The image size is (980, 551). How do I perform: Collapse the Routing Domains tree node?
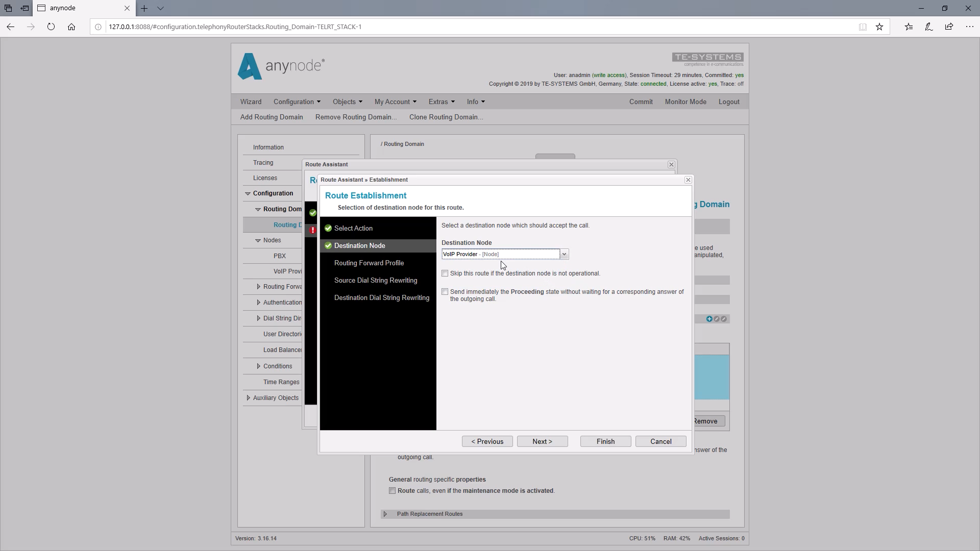[x=258, y=209]
